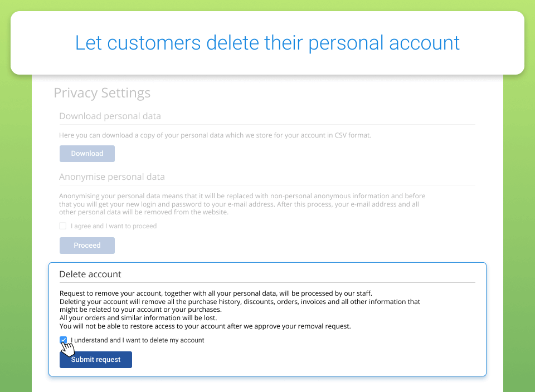Click the 'purchase history, discounts, orders' sentence
Screen dimensions: 535x392
tap(240, 302)
